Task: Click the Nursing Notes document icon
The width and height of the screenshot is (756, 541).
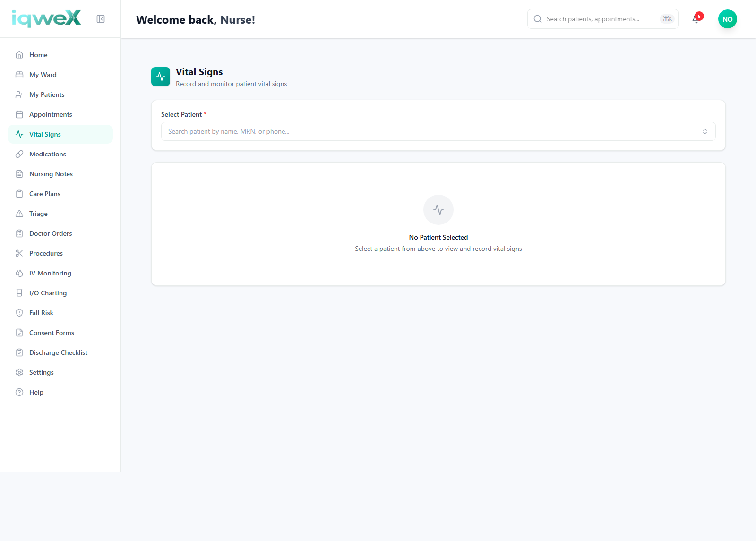Action: pos(19,174)
